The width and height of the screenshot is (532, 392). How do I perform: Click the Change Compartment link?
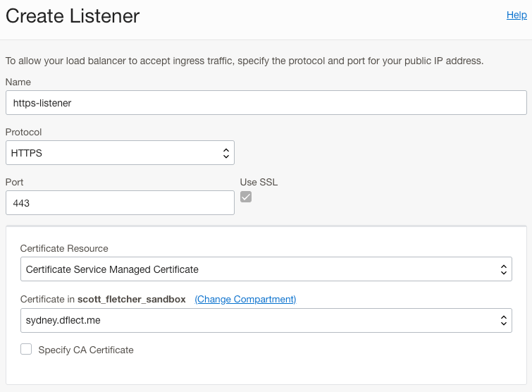(x=245, y=299)
